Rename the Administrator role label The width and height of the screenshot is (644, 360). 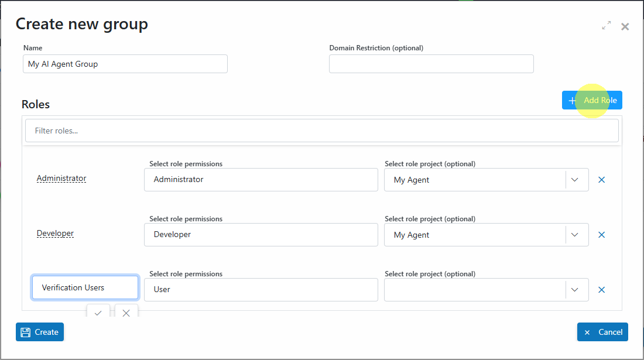(61, 178)
